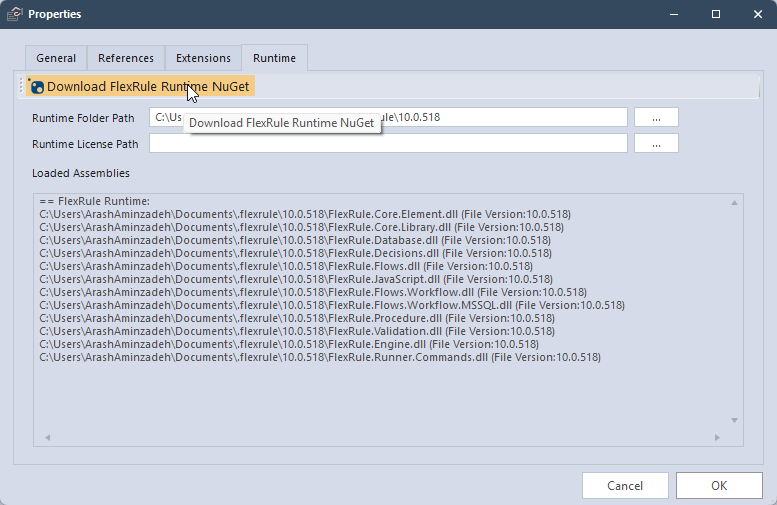Select the FlexRule.Runner.Commands.dll line
Viewport: 777px width, 505px height.
tap(320, 357)
